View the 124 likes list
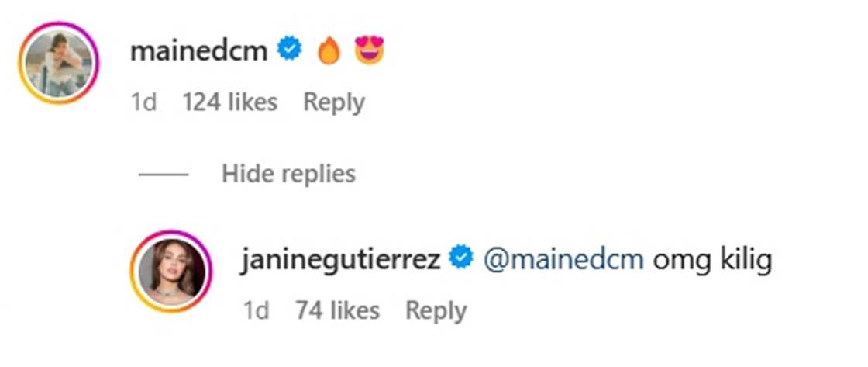 coord(229,102)
